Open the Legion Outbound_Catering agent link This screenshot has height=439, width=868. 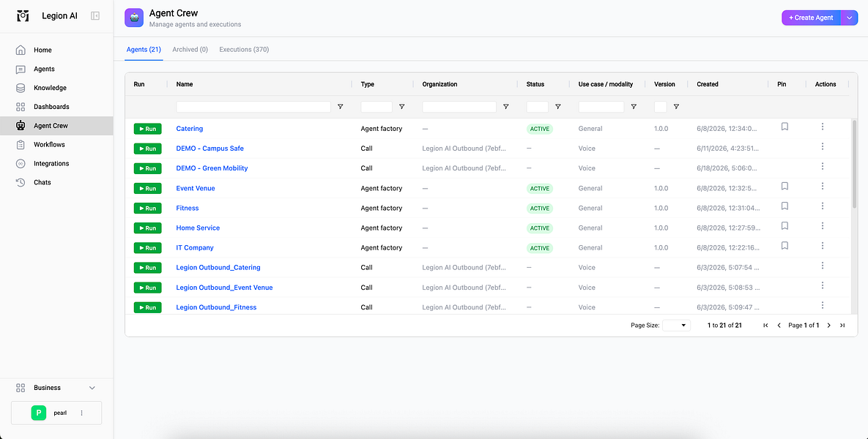[218, 268]
